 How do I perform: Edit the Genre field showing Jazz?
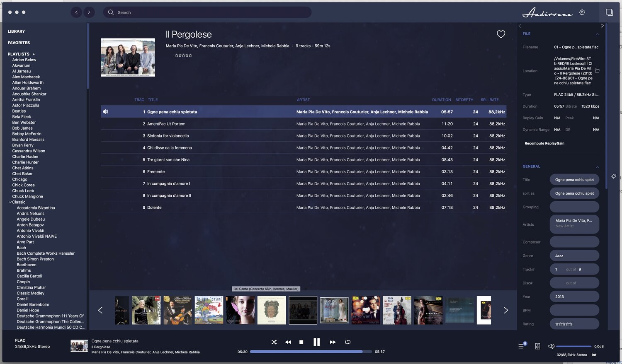[x=574, y=256]
